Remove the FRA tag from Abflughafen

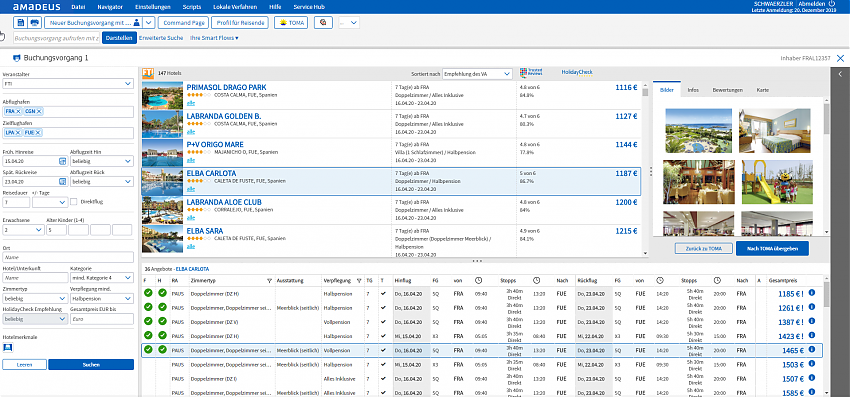(x=18, y=112)
